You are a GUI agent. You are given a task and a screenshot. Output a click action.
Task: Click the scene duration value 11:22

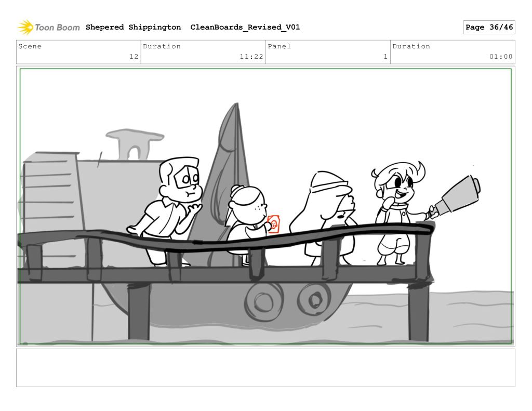pyautogui.click(x=251, y=57)
